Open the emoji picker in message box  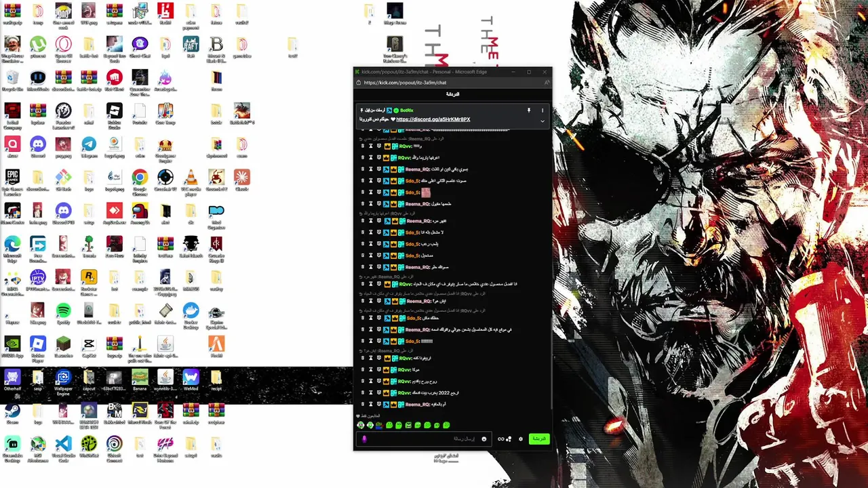484,439
